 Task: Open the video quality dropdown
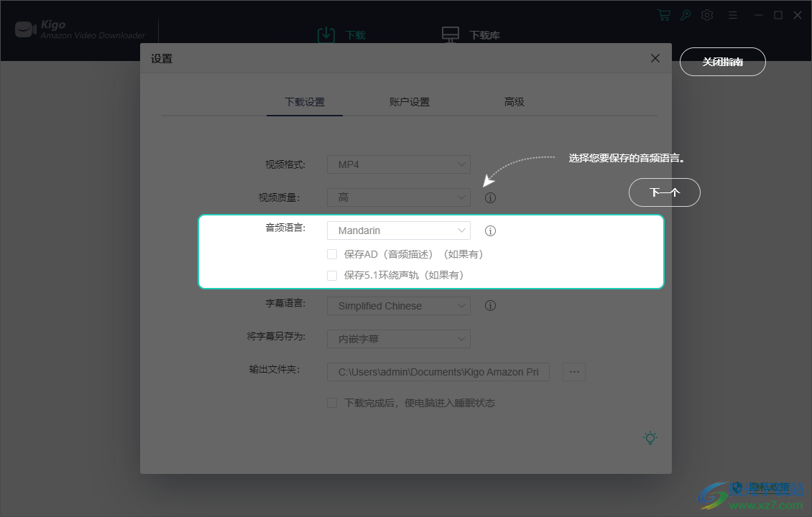coord(399,197)
